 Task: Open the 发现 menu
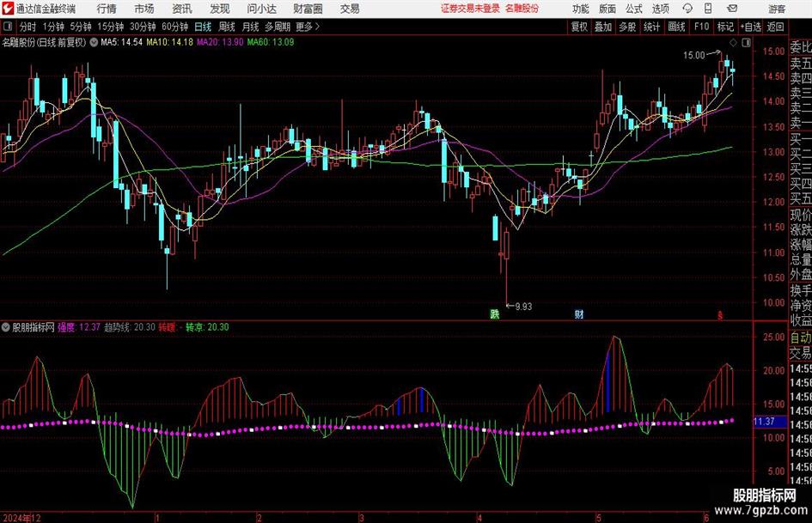coord(220,9)
